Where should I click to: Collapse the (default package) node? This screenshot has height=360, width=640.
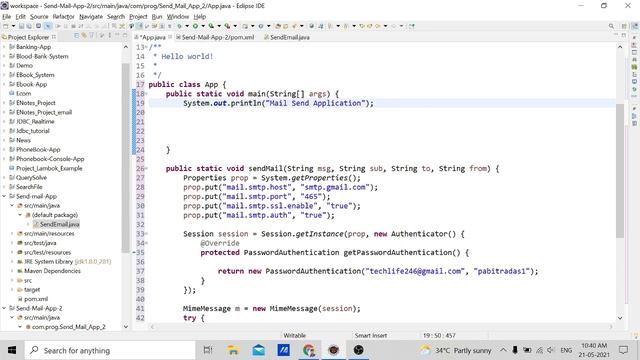(20, 215)
